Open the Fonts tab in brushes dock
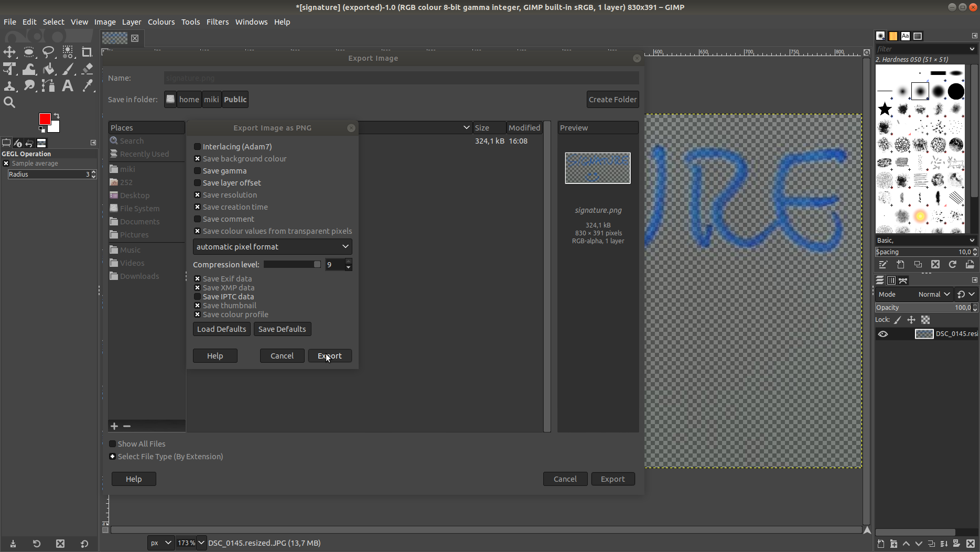Screen dimensions: 980x552 [906, 36]
